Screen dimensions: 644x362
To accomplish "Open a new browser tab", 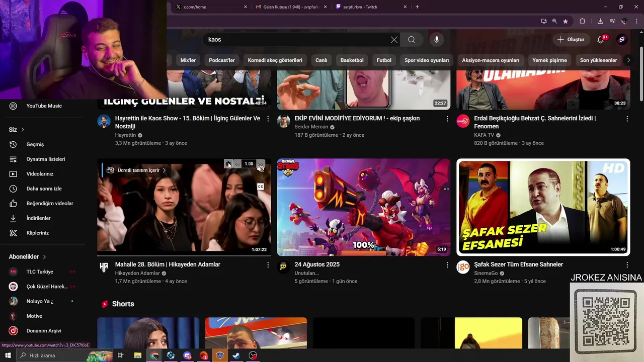I will (417, 7).
